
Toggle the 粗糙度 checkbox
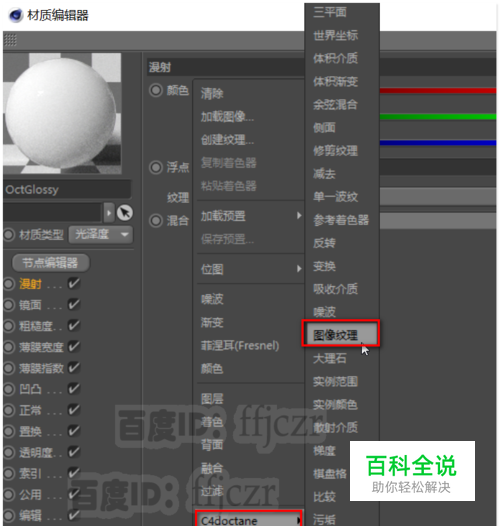point(73,326)
